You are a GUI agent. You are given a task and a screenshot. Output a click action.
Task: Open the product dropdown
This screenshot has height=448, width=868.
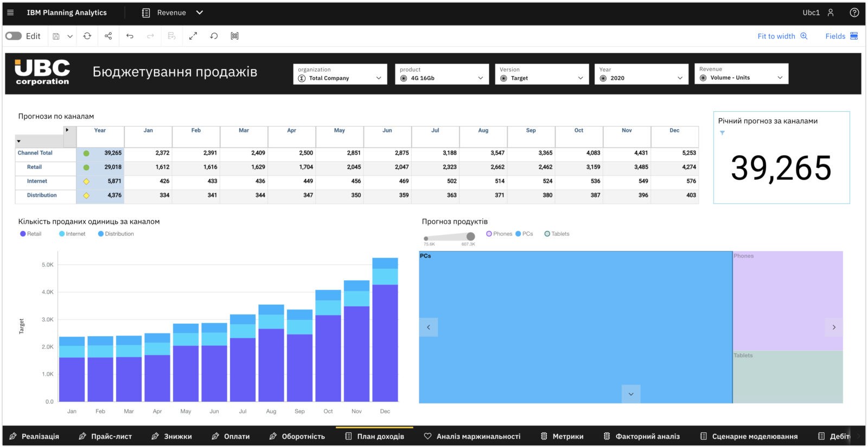(442, 74)
